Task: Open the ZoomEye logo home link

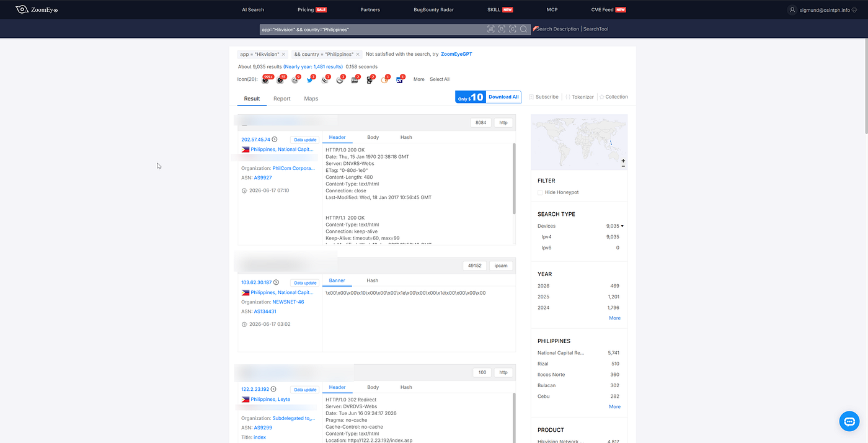Action: (37, 9)
